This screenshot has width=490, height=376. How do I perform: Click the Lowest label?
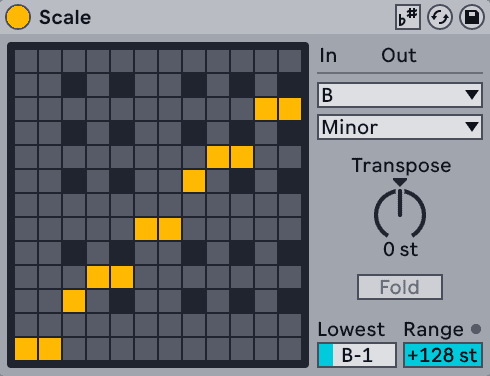coord(351,329)
